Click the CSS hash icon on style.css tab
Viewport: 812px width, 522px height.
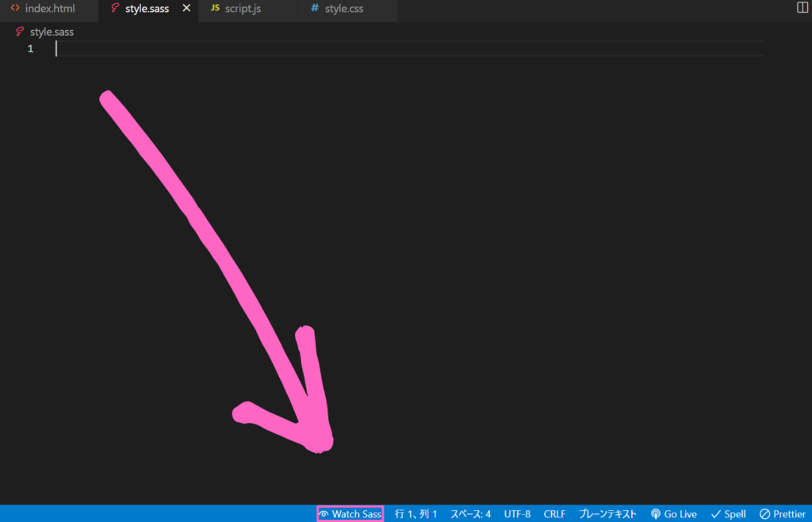pyautogui.click(x=315, y=9)
